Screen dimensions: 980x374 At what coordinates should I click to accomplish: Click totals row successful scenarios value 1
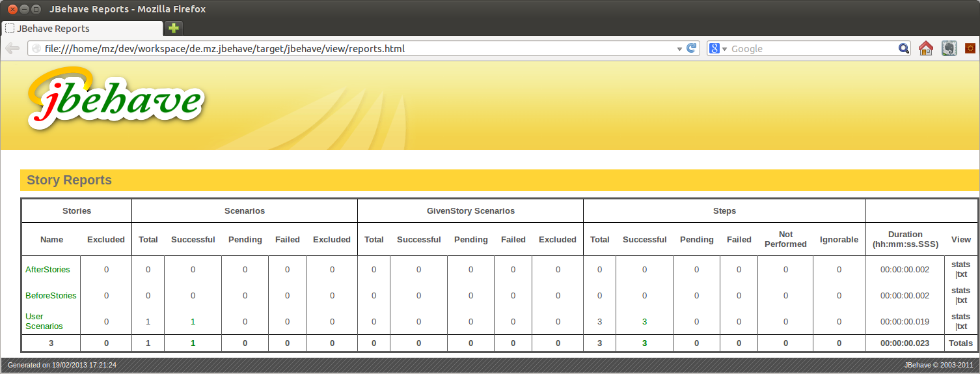click(193, 343)
